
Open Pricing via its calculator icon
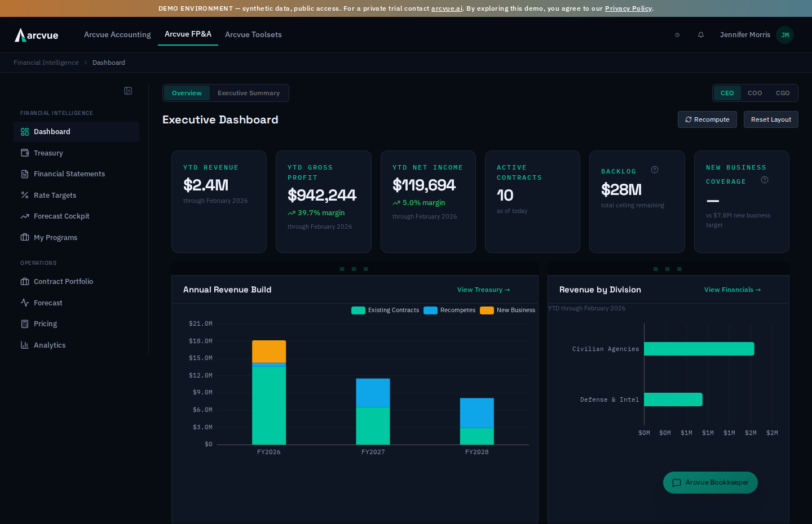click(x=25, y=324)
